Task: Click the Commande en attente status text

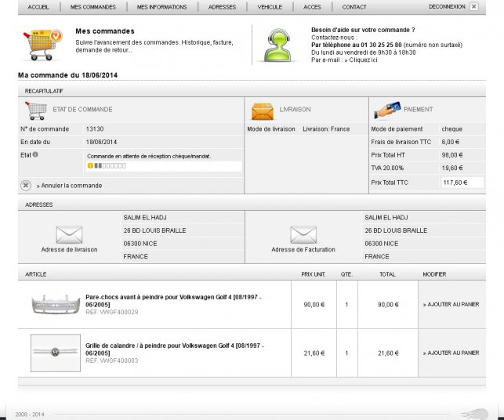Action: pyautogui.click(x=149, y=156)
